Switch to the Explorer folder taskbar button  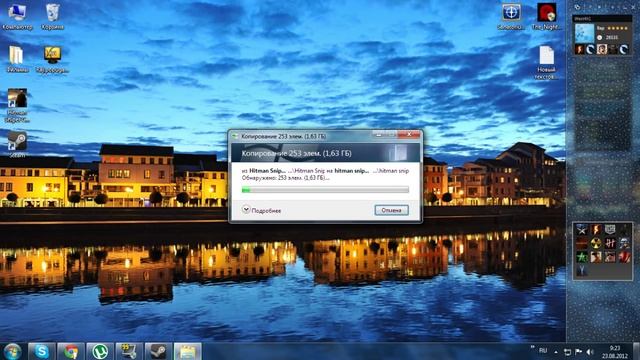187,351
